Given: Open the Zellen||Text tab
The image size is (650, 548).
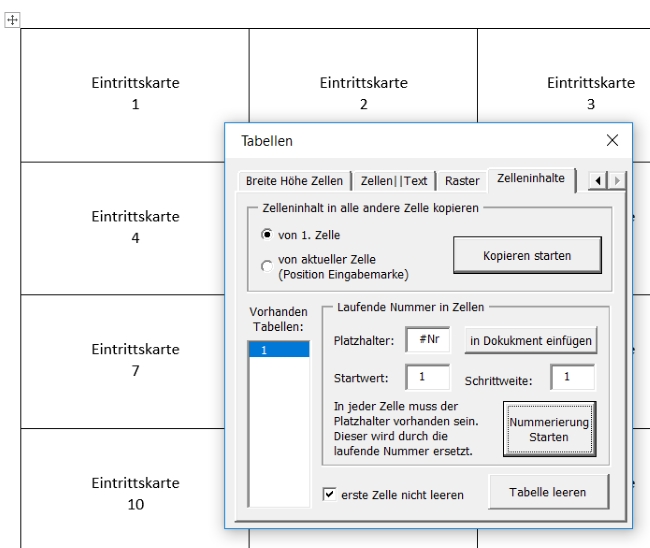Looking at the screenshot, I should pos(393,180).
